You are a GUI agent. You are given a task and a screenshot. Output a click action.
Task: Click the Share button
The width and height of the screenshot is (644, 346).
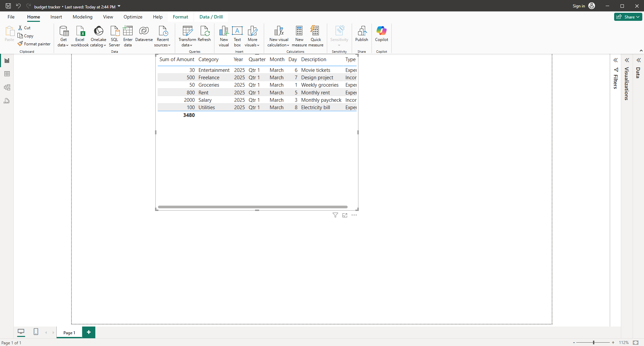(628, 17)
